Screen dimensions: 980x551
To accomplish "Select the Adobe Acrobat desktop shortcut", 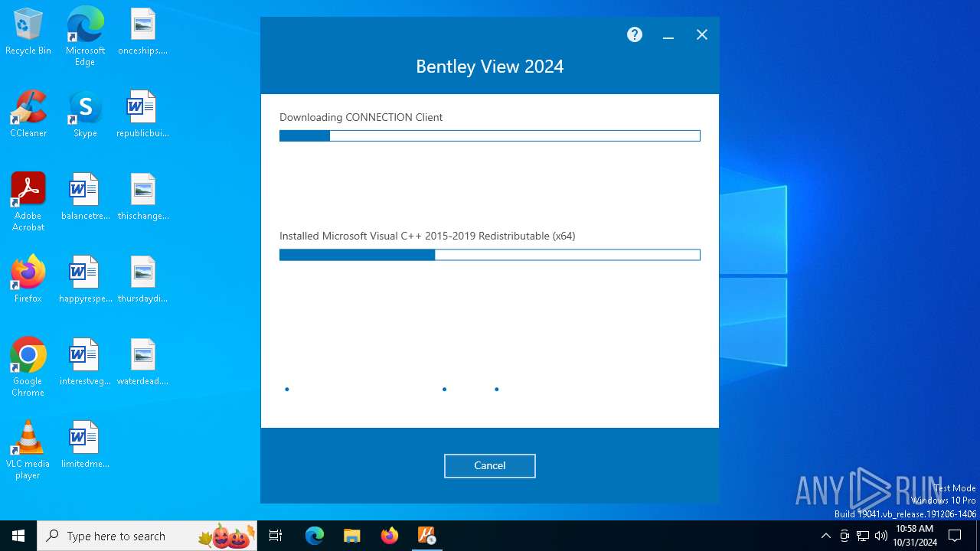I will point(28,202).
